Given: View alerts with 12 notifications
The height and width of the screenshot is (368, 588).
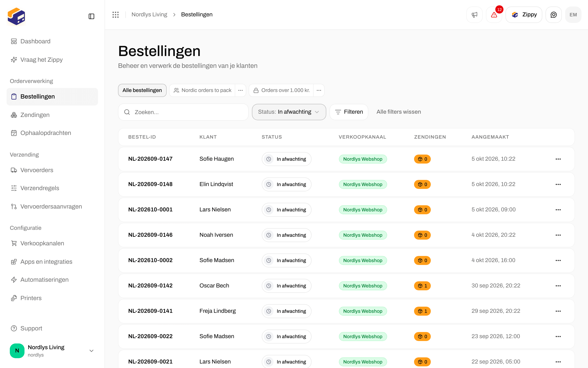Looking at the screenshot, I should [x=494, y=15].
